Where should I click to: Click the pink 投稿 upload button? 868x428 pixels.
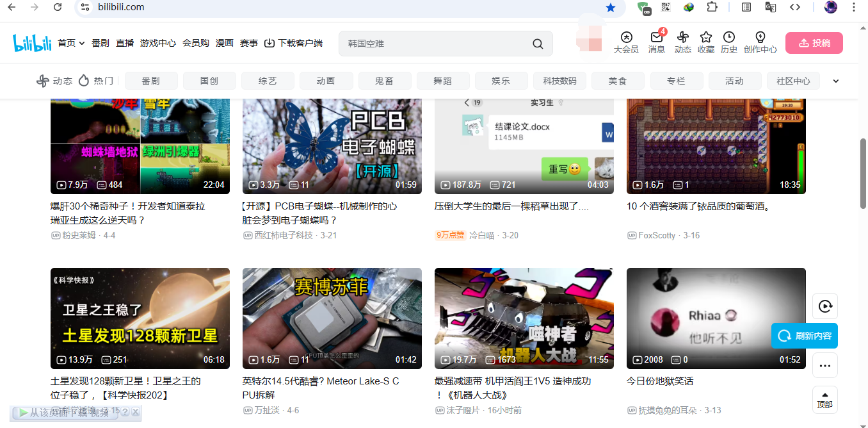(x=814, y=43)
